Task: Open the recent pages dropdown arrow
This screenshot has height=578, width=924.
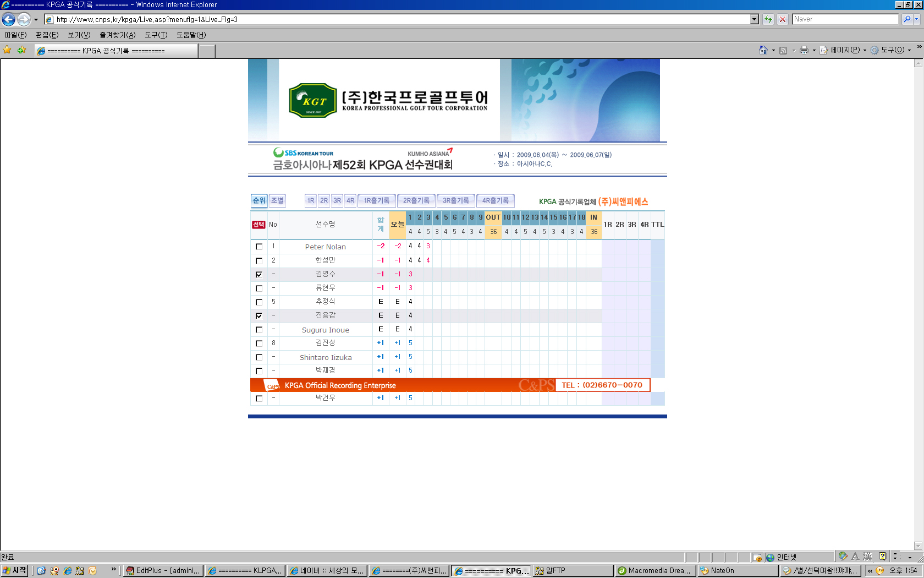Action: (36, 19)
